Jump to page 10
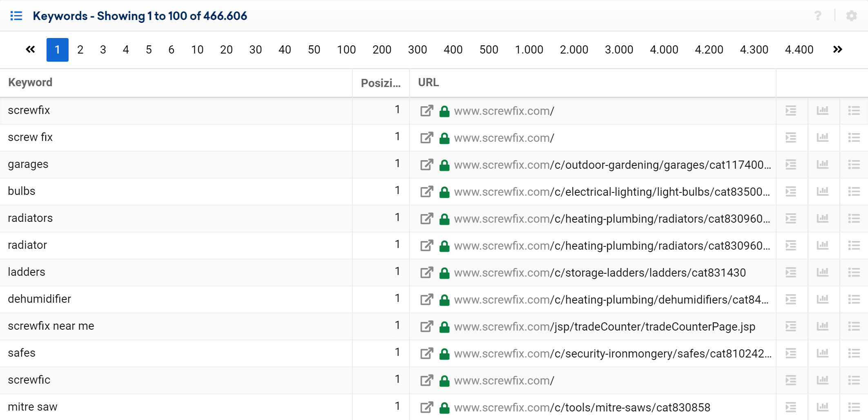 pyautogui.click(x=198, y=50)
